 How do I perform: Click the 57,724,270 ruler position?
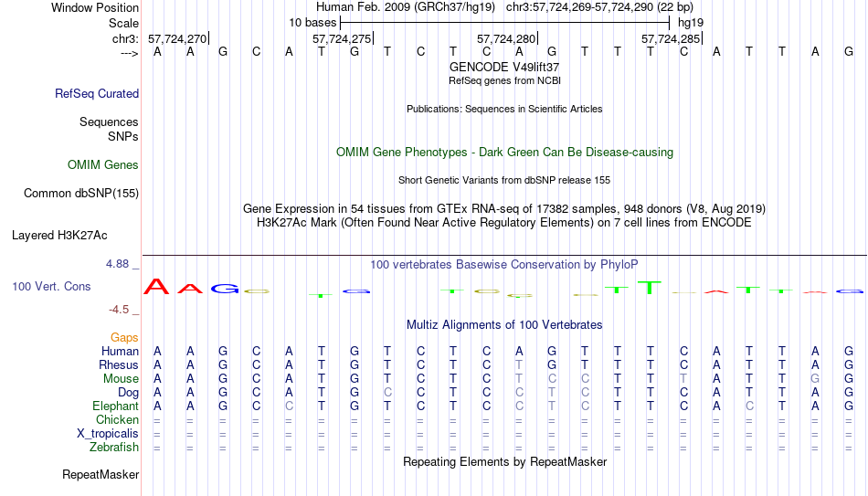pos(177,38)
